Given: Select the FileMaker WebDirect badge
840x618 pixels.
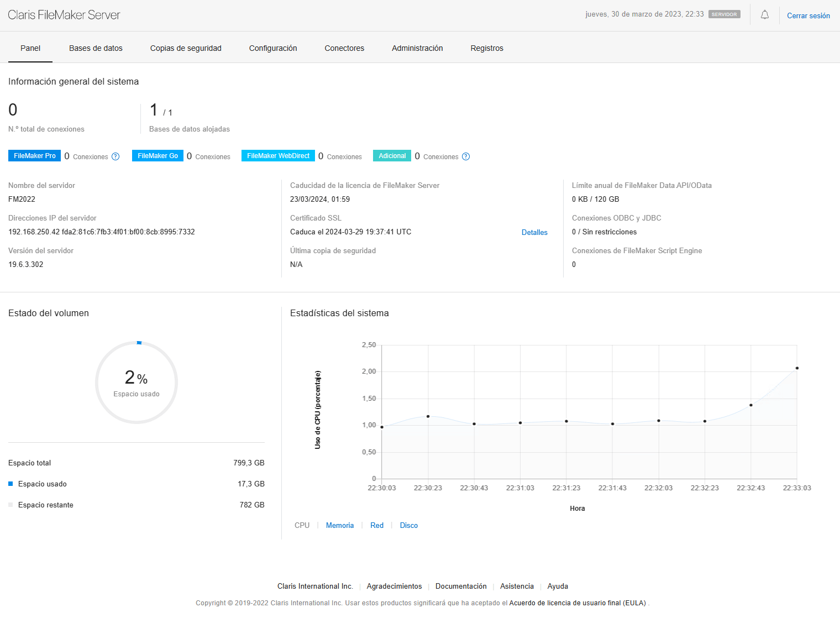Looking at the screenshot, I should point(278,155).
